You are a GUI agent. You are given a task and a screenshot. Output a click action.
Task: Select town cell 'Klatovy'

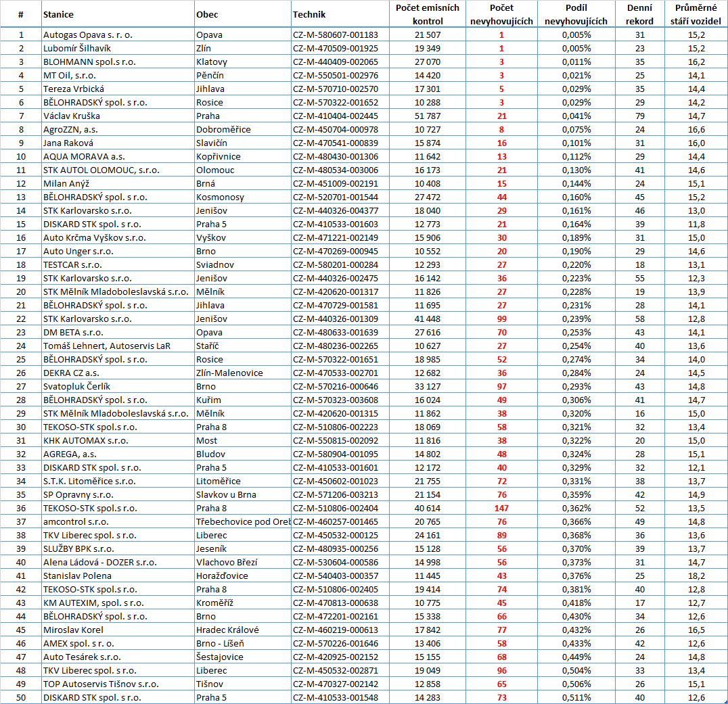243,62
